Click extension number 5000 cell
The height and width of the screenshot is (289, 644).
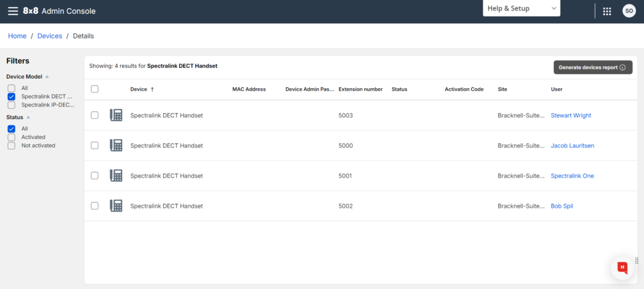[346, 145]
